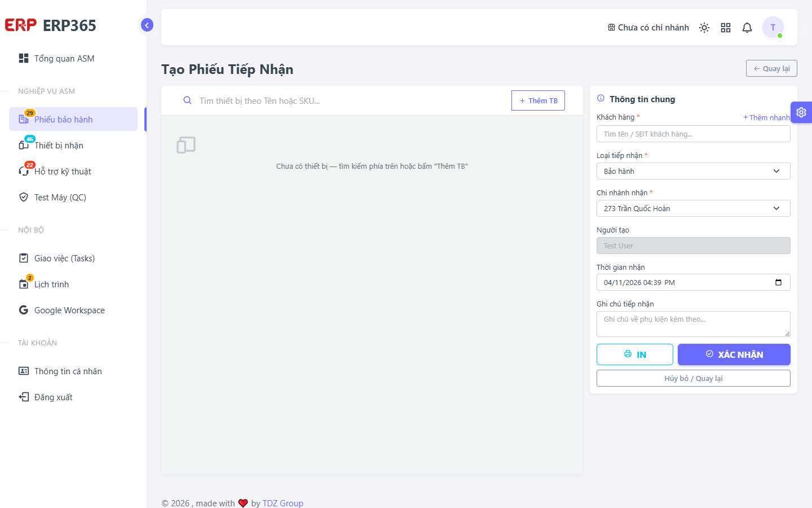812x508 pixels.
Task: Expand the Chi nhánh nhận dropdown
Action: (x=694, y=208)
